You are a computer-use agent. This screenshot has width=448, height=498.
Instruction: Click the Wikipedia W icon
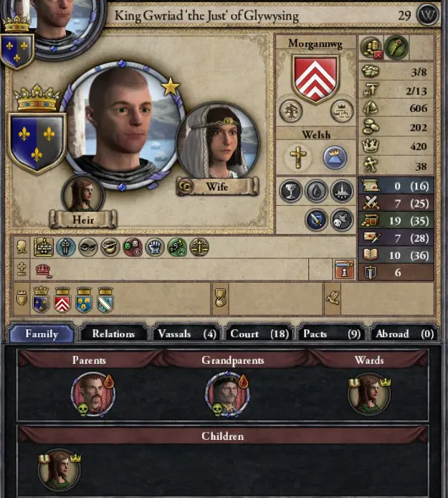pyautogui.click(x=428, y=14)
